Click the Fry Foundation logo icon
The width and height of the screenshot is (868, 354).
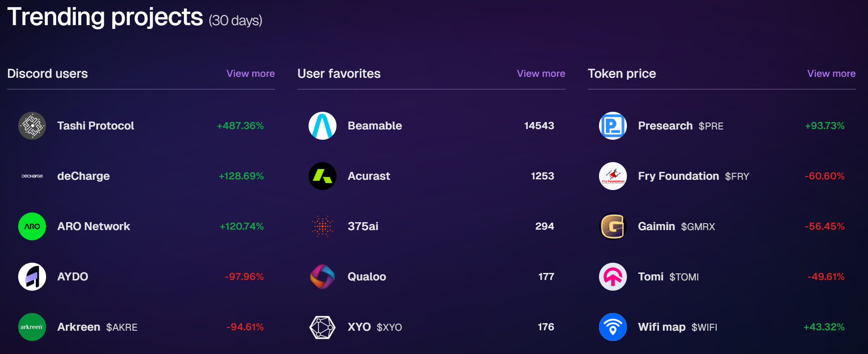(613, 176)
